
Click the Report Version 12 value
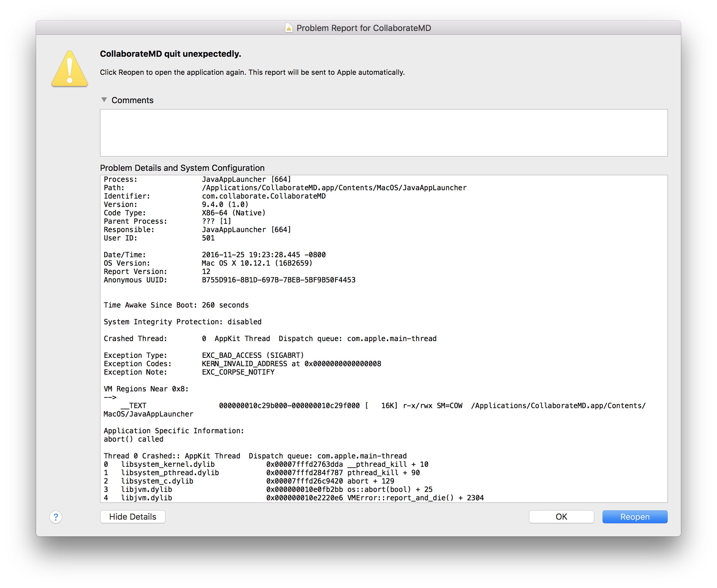206,272
